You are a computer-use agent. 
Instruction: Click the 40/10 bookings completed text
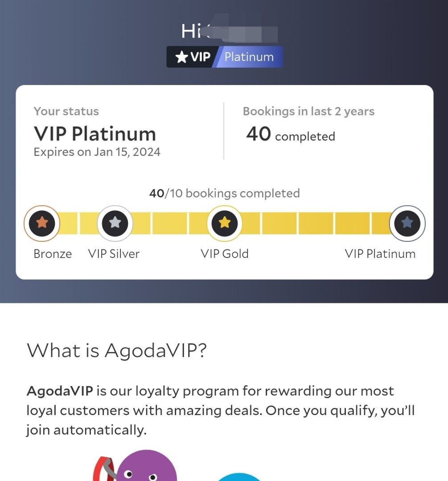pos(225,193)
